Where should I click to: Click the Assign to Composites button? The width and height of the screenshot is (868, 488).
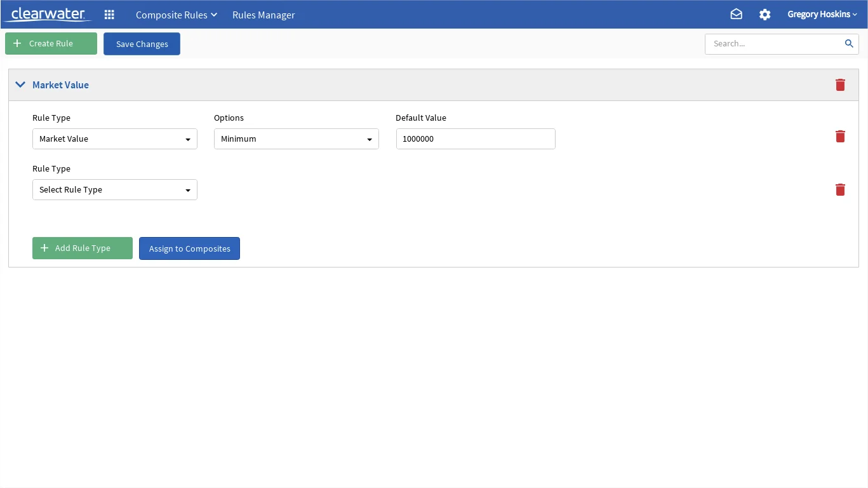pyautogui.click(x=189, y=248)
